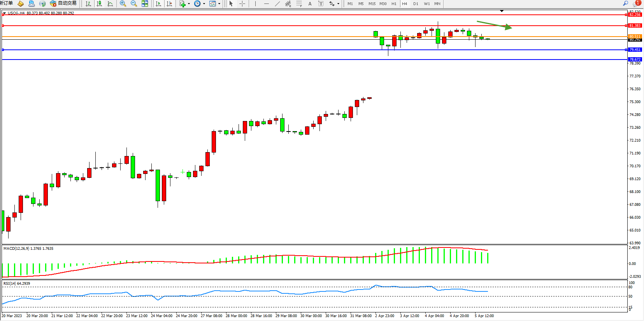The width and height of the screenshot is (644, 321).
Task: Click the zoom out magnifier icon
Action: coord(134,4)
